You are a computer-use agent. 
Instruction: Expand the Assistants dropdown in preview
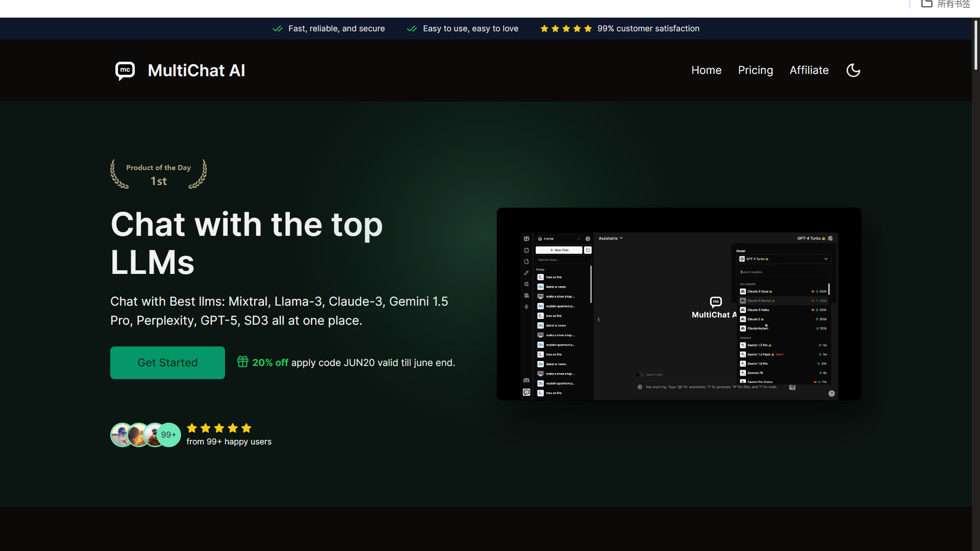(610, 238)
